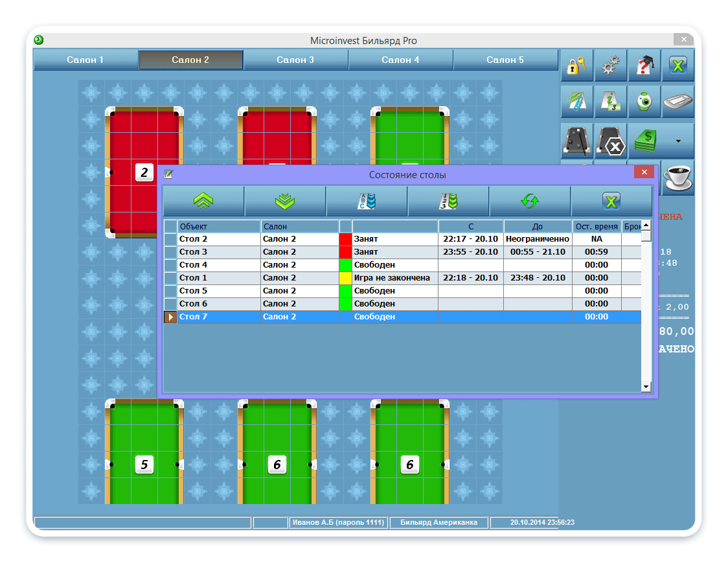
Task: Sort alphabetically with ABC sort button
Action: click(367, 201)
